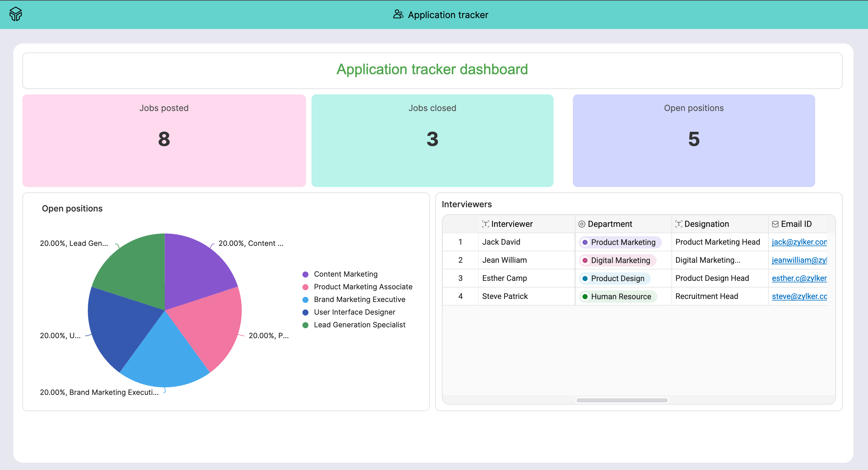
Task: Click the cube app logo icon
Action: (15, 14)
